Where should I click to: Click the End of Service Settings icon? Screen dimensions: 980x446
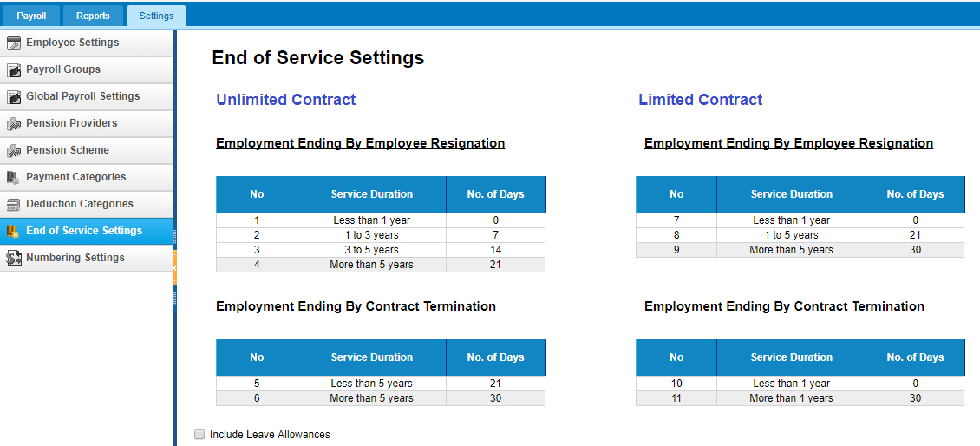point(14,232)
